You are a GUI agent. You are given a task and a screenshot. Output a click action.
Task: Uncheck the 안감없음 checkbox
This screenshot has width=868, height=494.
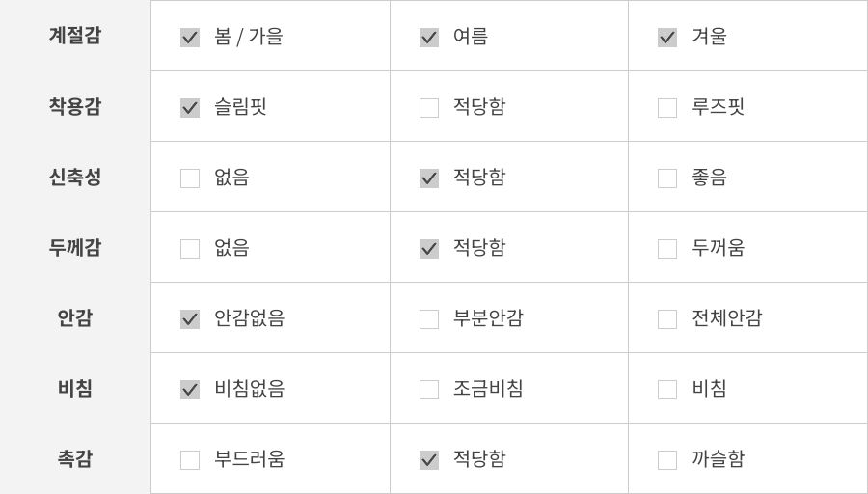[x=190, y=319]
